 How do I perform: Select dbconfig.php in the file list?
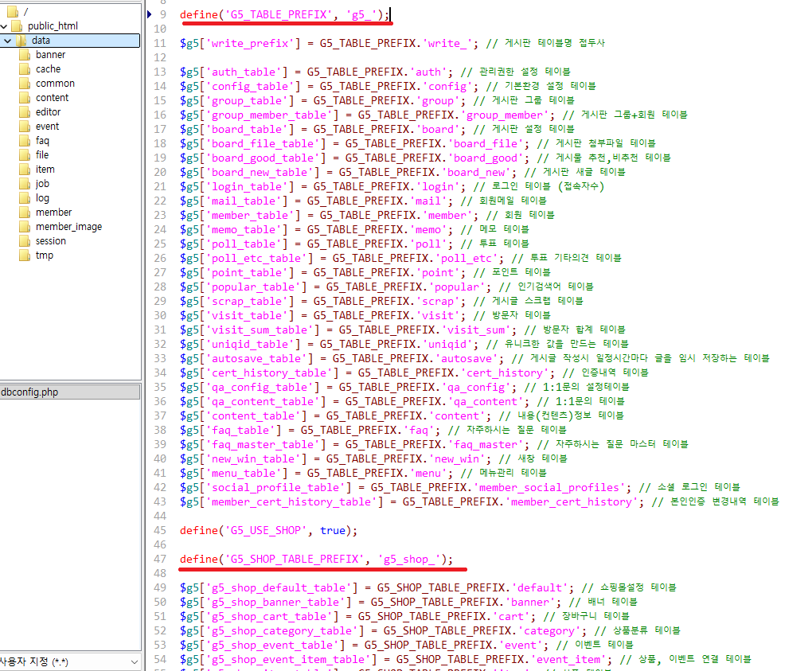click(30, 392)
